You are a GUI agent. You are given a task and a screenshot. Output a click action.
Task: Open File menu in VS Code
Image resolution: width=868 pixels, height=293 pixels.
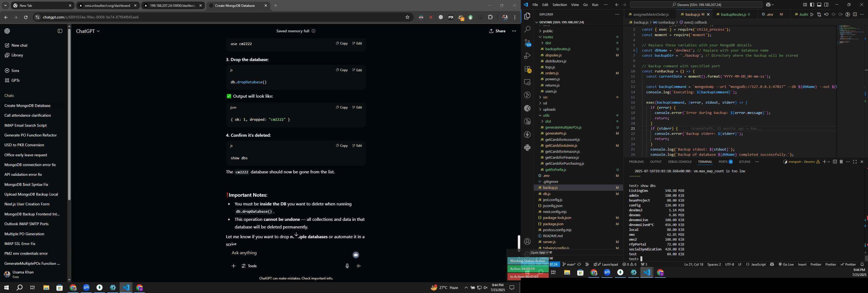click(x=535, y=5)
